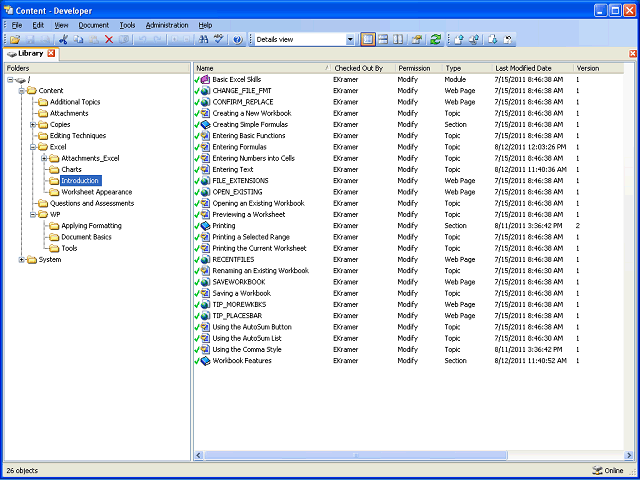Screen dimensions: 640x480
Task: Open the Details view dropdown arrow
Action: pyautogui.click(x=350, y=40)
